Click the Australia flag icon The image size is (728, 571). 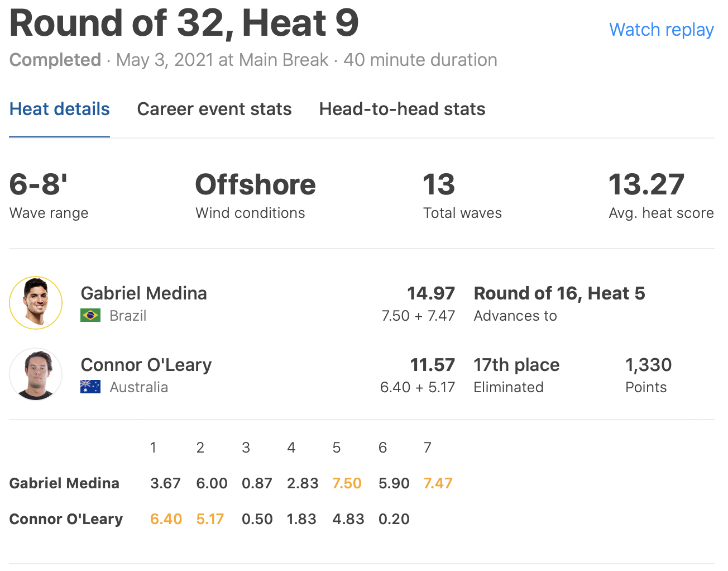click(x=90, y=387)
